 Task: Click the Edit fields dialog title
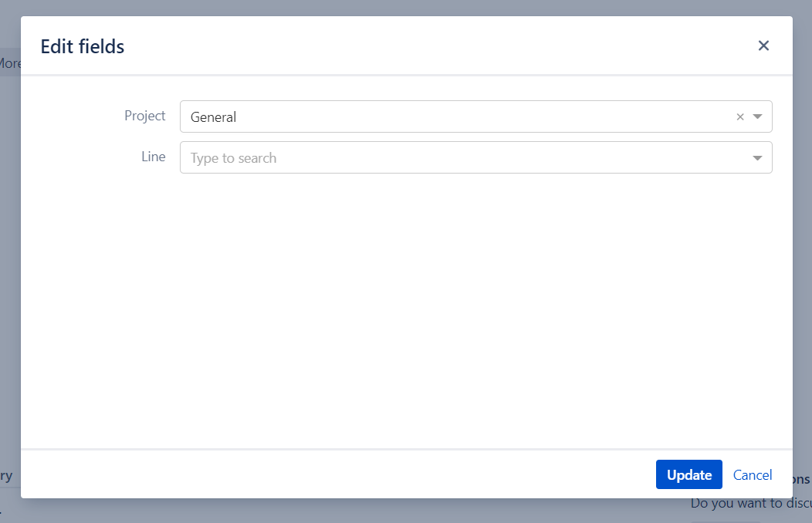click(x=83, y=46)
